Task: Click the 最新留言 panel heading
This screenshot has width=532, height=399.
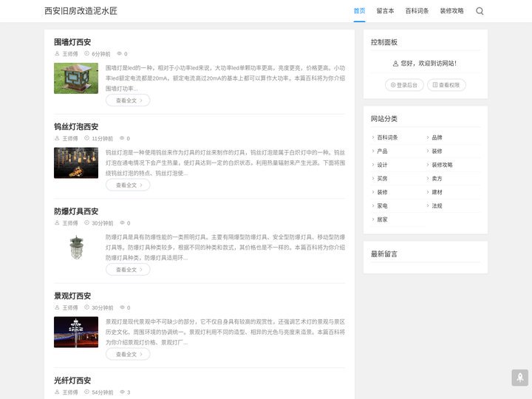Action: click(x=384, y=253)
